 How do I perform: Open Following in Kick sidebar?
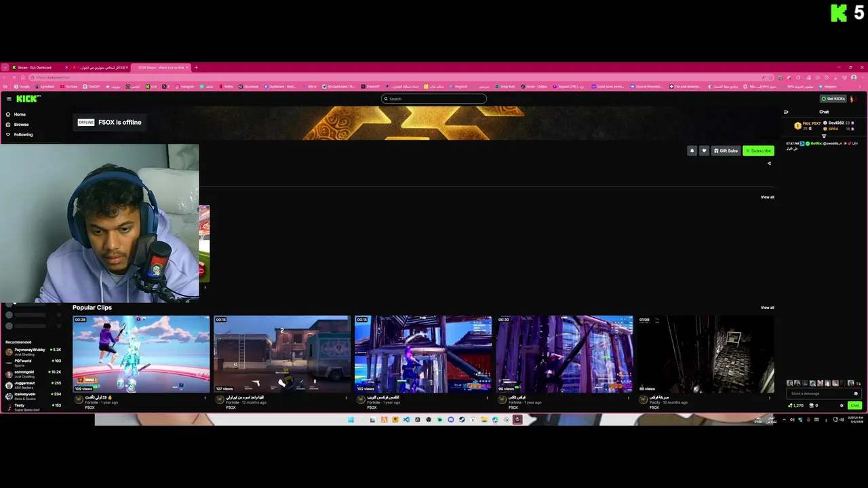click(x=19, y=135)
